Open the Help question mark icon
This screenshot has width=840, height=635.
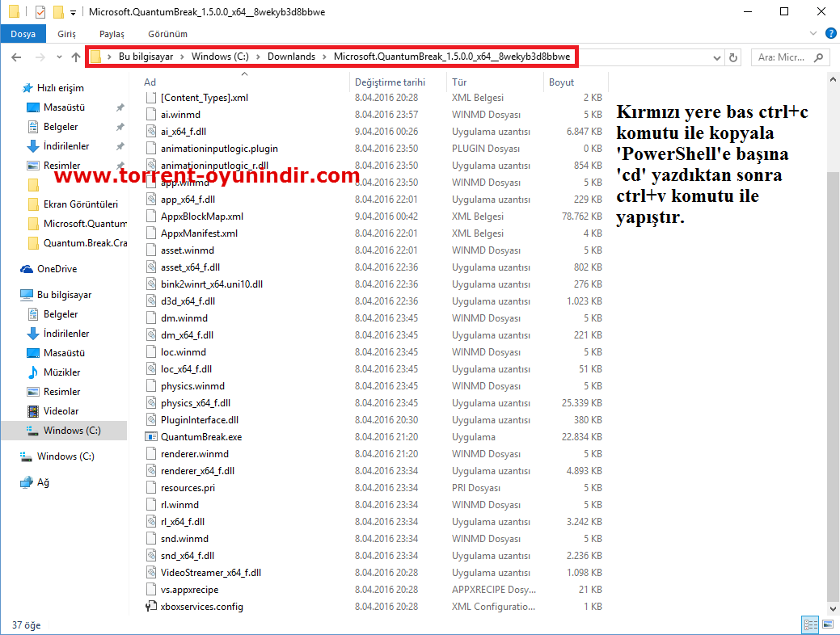829,34
